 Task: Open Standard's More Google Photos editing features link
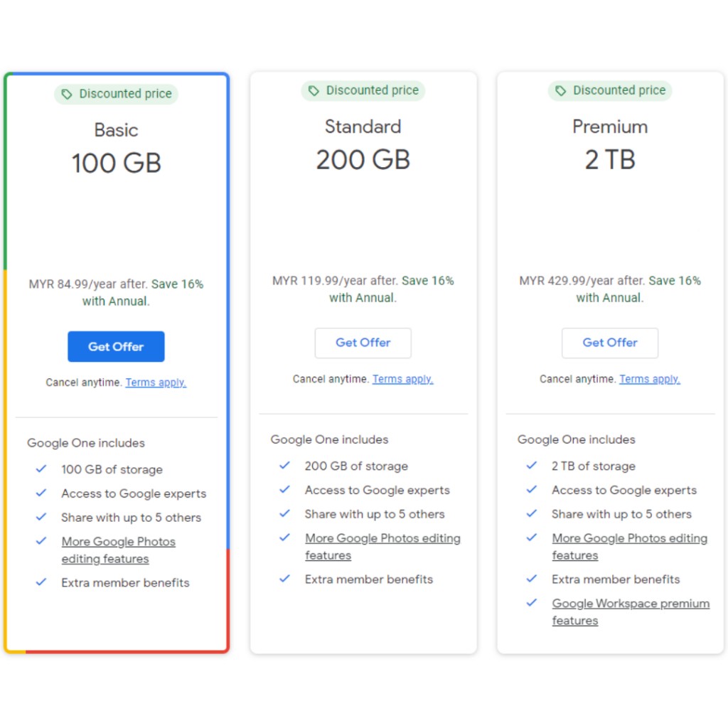coord(382,546)
